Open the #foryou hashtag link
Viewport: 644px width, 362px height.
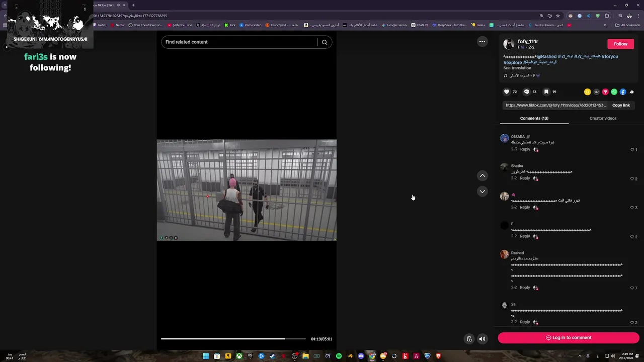click(610, 57)
